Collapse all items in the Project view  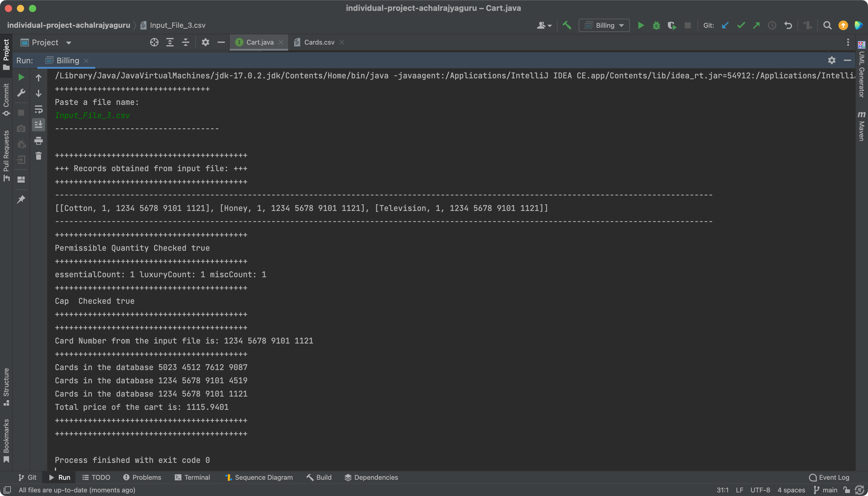coord(185,42)
